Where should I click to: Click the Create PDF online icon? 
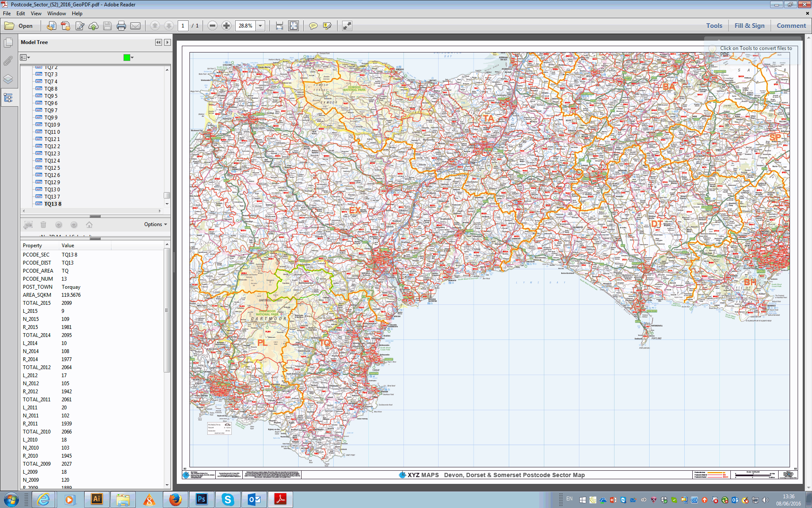66,26
